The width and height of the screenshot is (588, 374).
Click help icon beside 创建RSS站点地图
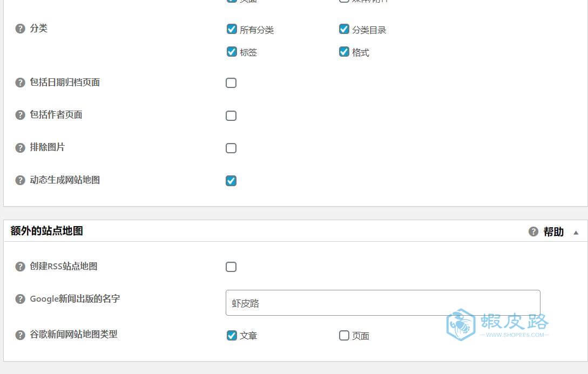coord(20,267)
